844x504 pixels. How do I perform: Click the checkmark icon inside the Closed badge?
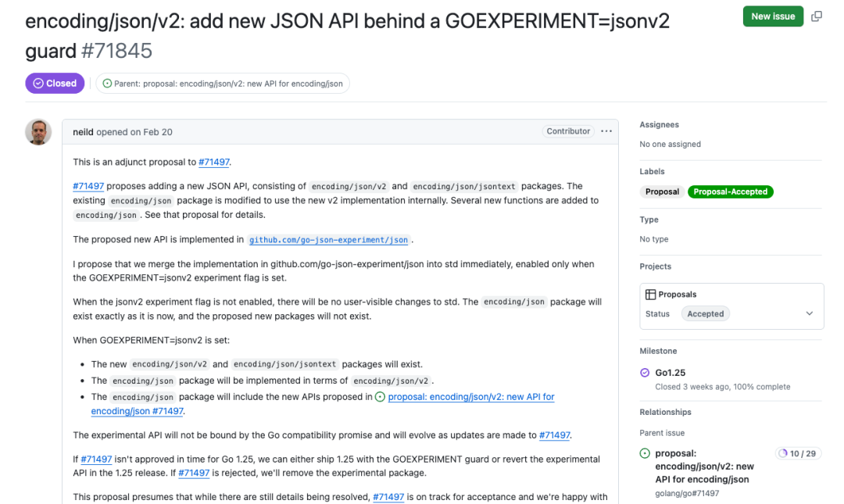[38, 83]
